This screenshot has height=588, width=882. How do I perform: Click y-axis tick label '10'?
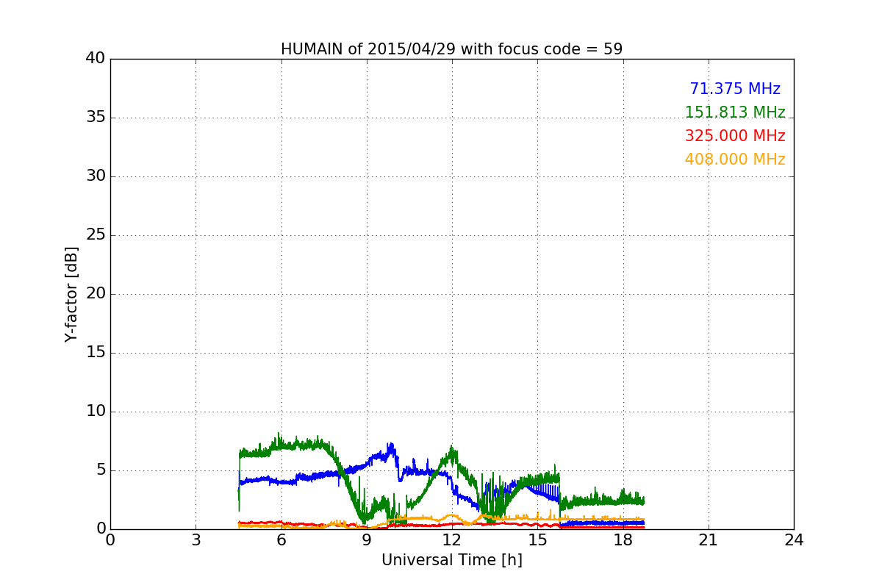[96, 412]
